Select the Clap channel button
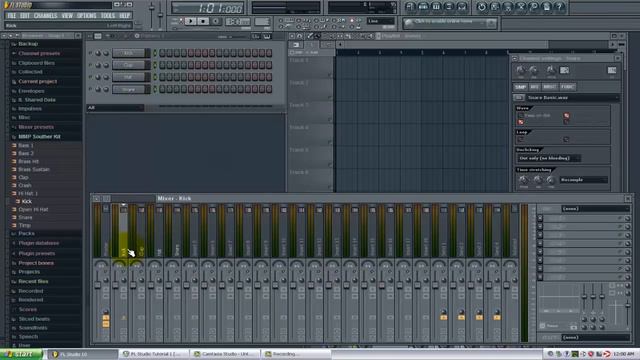640x360 pixels. pos(129,65)
